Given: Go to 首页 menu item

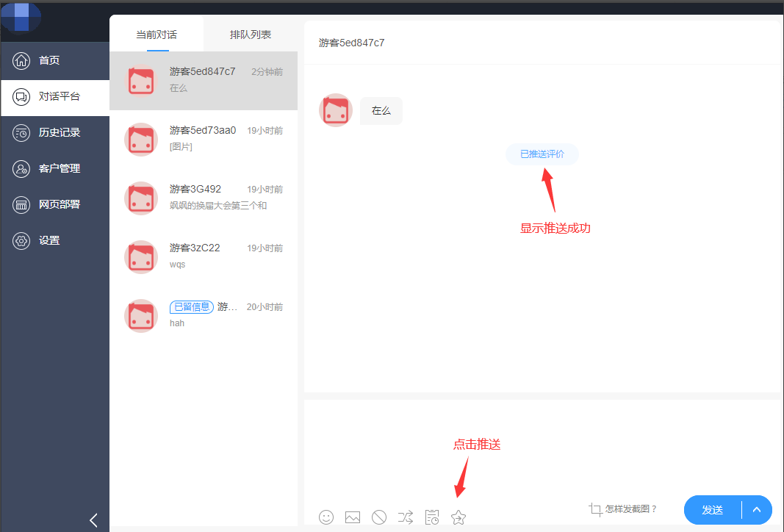Looking at the screenshot, I should pos(55,60).
